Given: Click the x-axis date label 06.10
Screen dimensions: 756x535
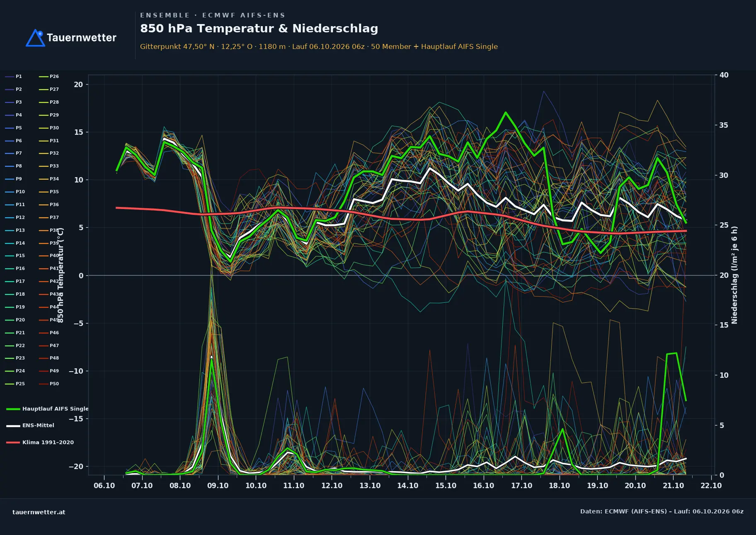Looking at the screenshot, I should (x=104, y=486).
